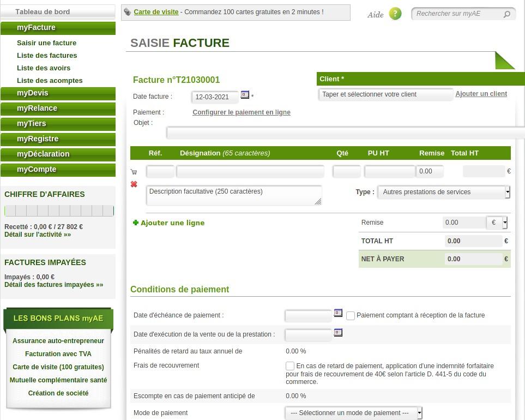Open Sélectionner un mode de paiement dropdown
This screenshot has width=525, height=420.
[x=354, y=413]
